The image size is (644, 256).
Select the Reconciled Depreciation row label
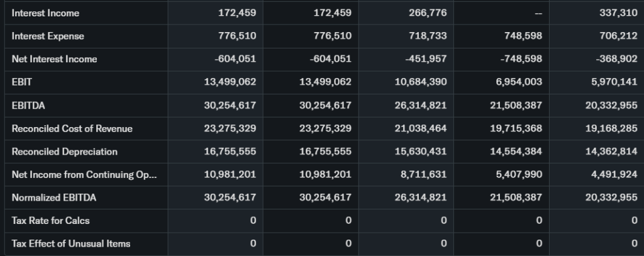[x=65, y=152]
